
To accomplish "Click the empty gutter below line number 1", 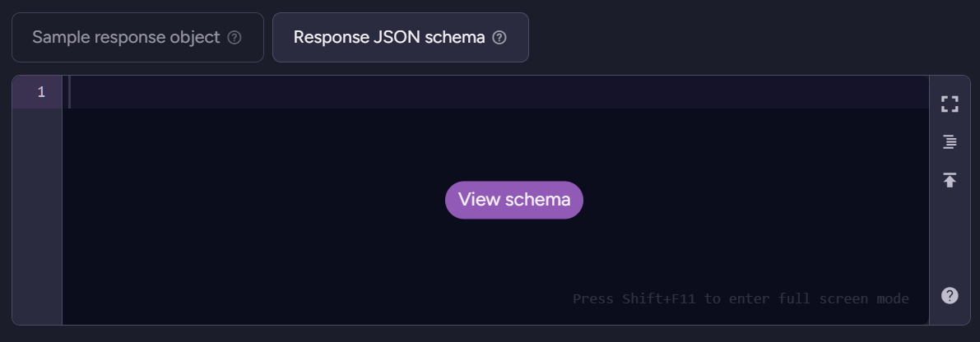I will 38,216.
